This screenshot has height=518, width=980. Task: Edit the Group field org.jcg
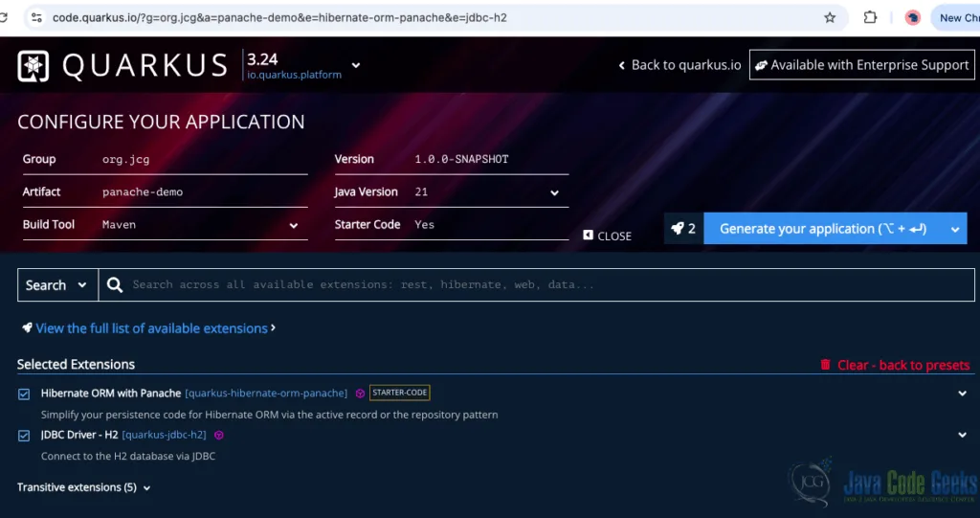205,160
